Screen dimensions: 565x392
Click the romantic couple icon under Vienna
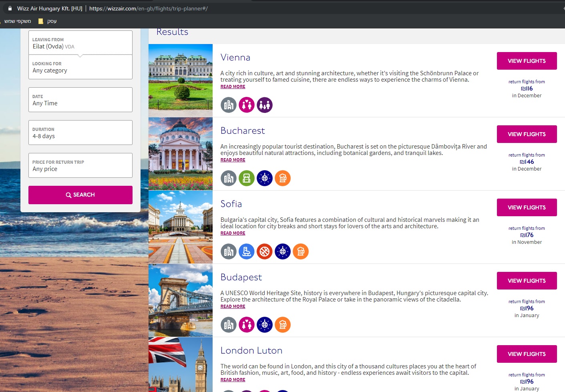click(247, 105)
